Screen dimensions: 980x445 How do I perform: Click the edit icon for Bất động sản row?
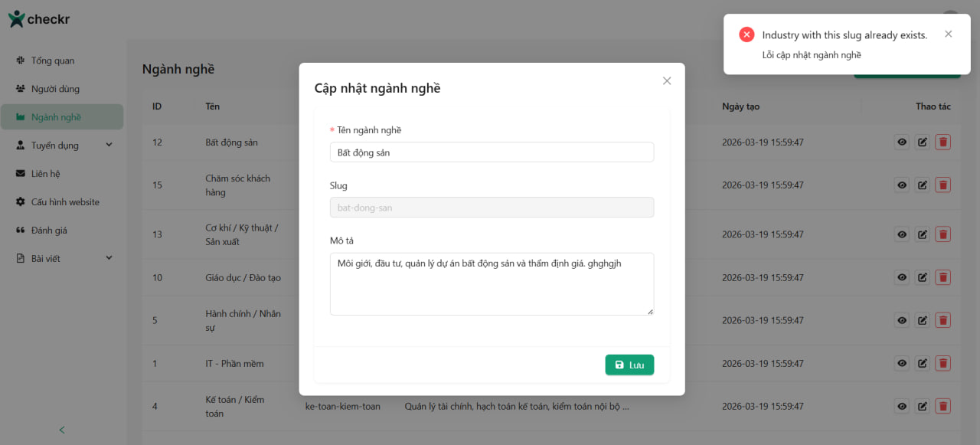pyautogui.click(x=923, y=142)
